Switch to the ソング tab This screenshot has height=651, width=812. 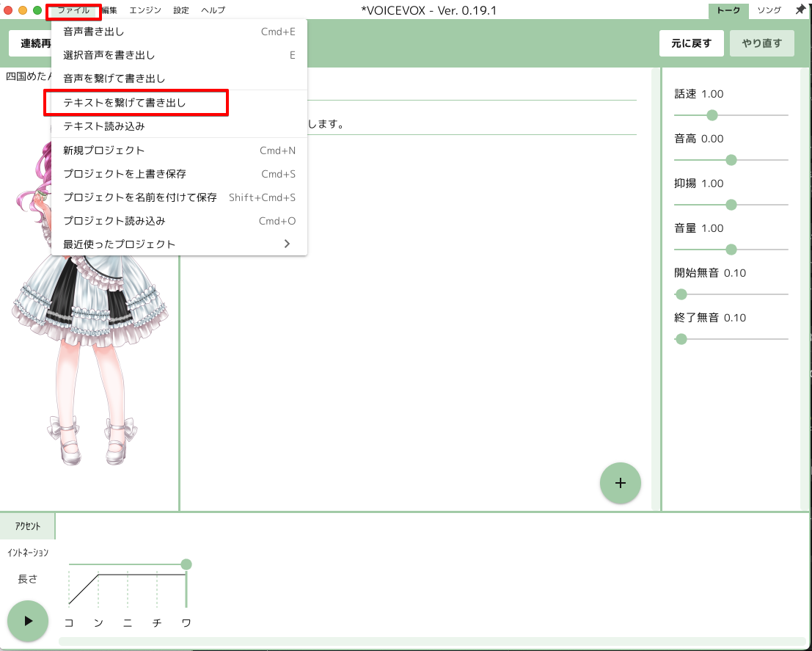tap(769, 10)
